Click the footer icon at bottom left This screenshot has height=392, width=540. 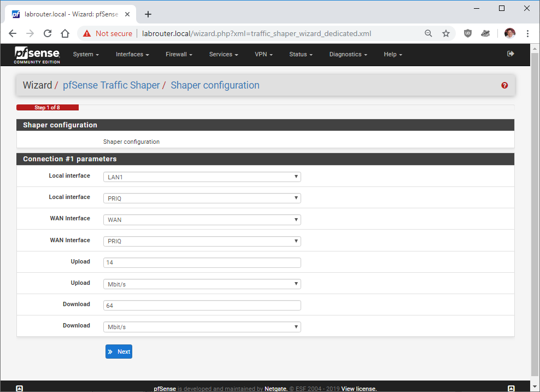tap(20, 388)
